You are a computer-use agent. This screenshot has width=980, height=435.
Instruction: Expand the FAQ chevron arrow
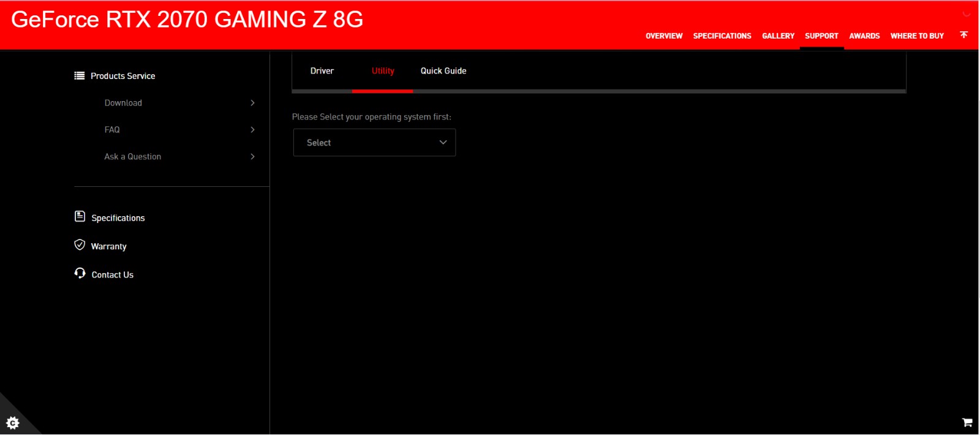pyautogui.click(x=252, y=130)
